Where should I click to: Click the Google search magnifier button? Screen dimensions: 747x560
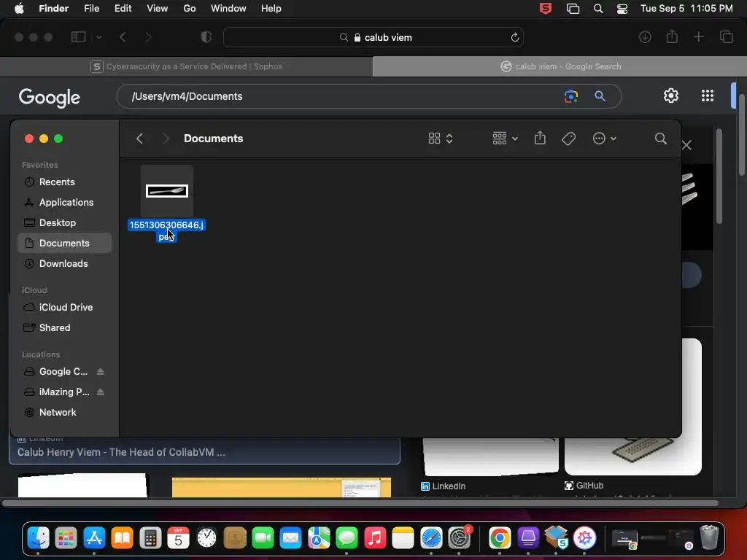(600, 96)
